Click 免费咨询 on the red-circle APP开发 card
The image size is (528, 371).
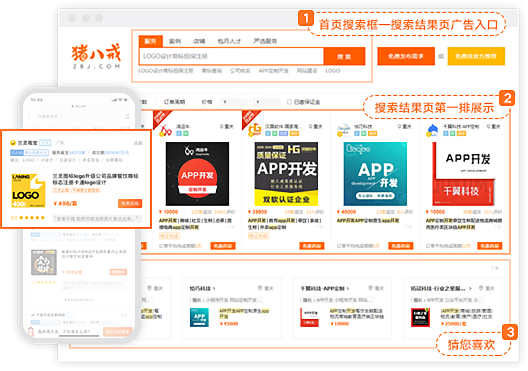(x=223, y=246)
